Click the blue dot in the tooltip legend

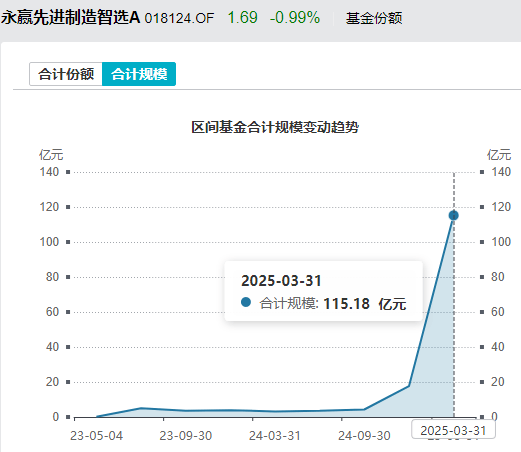(x=246, y=302)
